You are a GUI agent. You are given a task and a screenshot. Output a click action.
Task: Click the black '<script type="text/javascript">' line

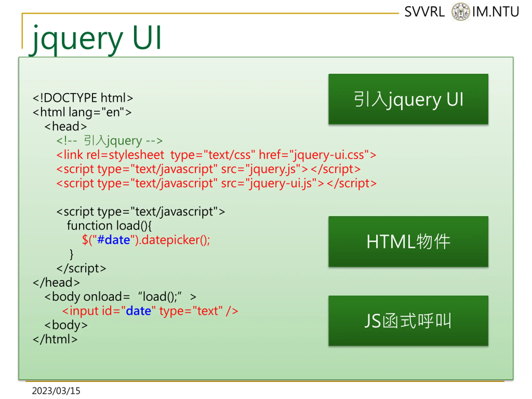(x=140, y=212)
